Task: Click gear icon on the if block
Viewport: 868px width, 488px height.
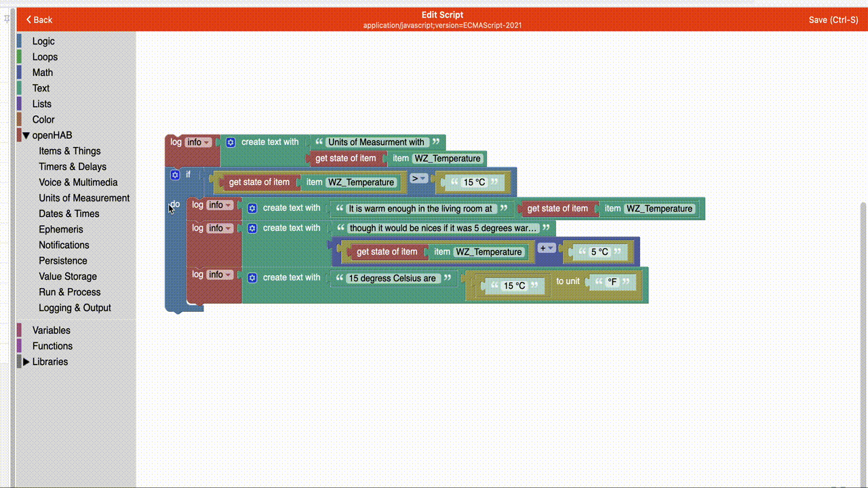Action: click(175, 175)
